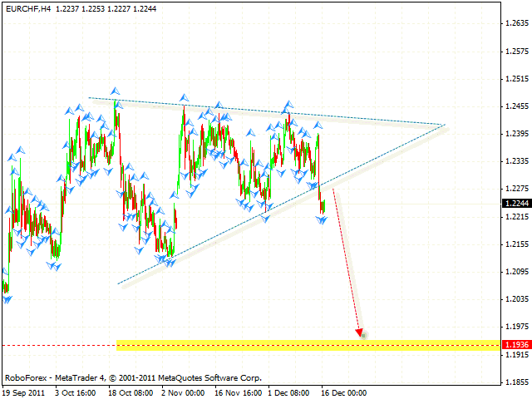Select the 1.1975 price axis label

point(515,326)
